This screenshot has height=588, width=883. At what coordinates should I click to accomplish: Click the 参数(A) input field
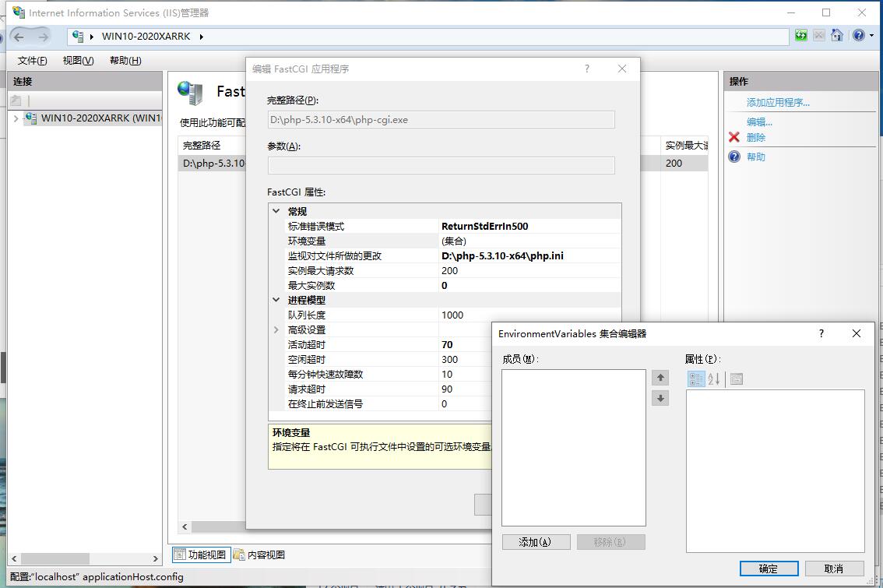pyautogui.click(x=441, y=166)
